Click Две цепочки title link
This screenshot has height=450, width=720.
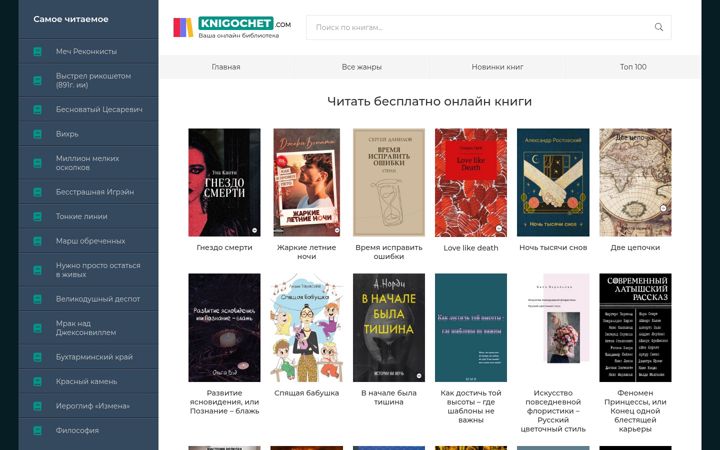[635, 248]
